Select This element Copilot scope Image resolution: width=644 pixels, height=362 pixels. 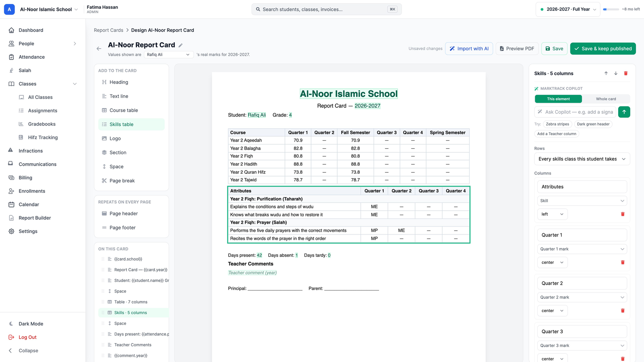558,99
